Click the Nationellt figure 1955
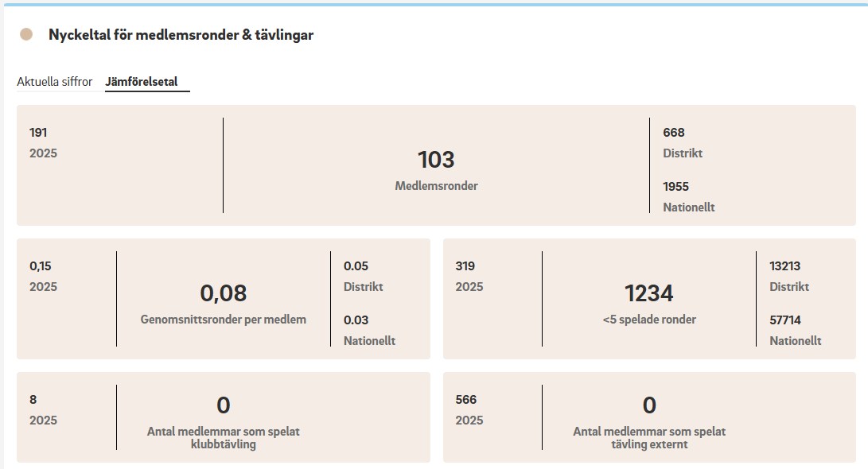Screen dimensions: 868x469 (675, 187)
